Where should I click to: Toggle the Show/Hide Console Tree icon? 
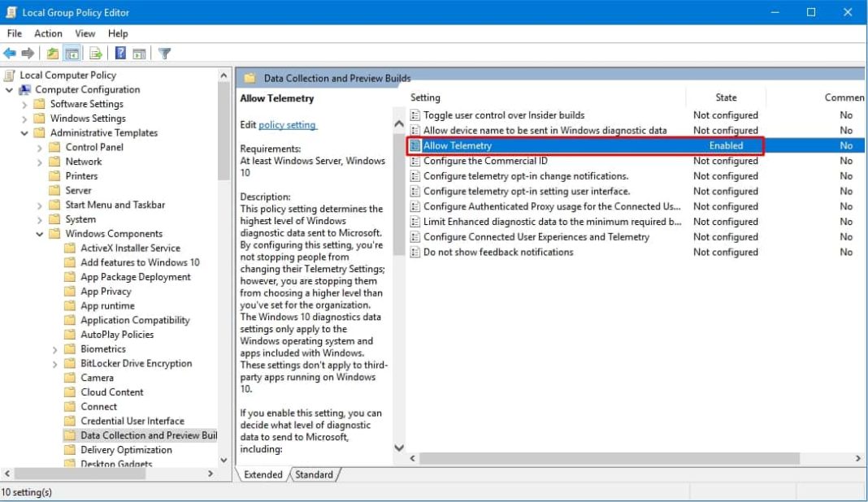(x=72, y=53)
